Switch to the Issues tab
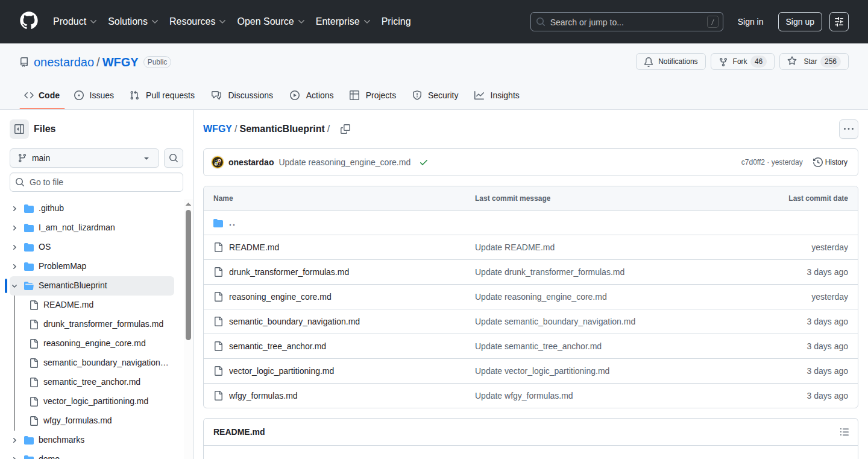This screenshot has height=459, width=868. pyautogui.click(x=94, y=95)
